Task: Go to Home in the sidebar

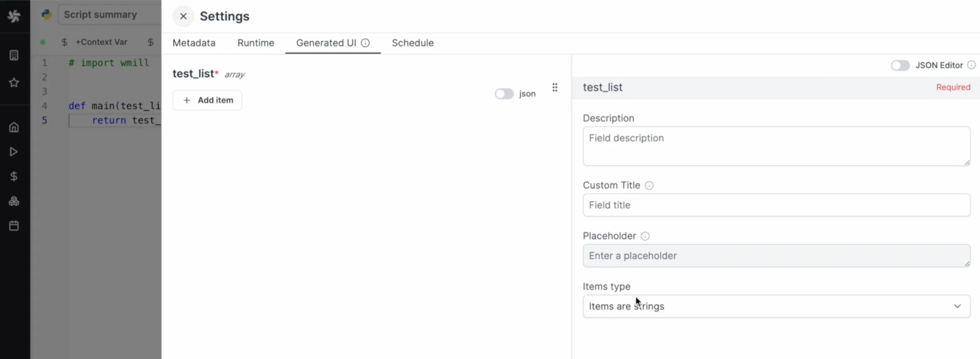Action: [14, 127]
